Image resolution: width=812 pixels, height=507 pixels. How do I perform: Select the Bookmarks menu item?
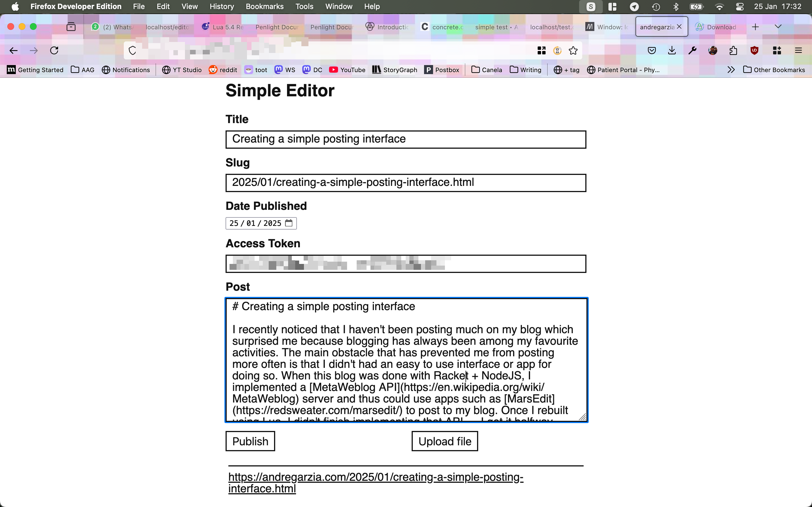pos(264,6)
